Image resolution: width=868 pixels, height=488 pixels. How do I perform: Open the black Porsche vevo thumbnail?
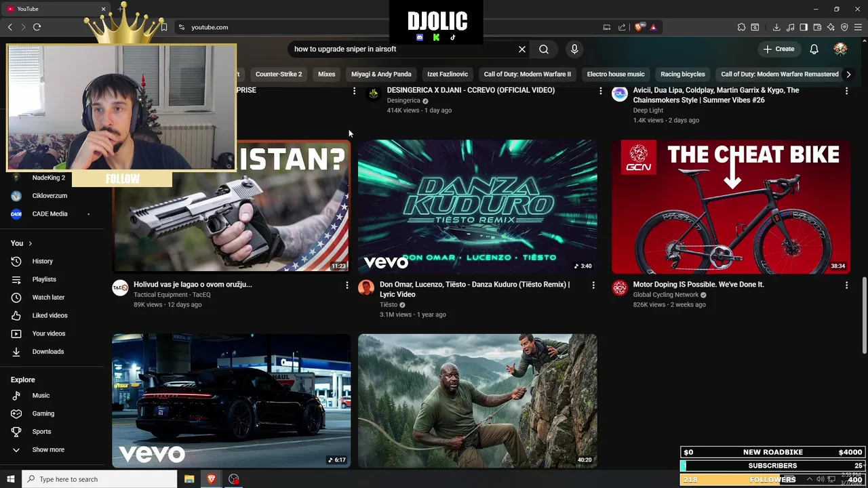[x=231, y=400]
